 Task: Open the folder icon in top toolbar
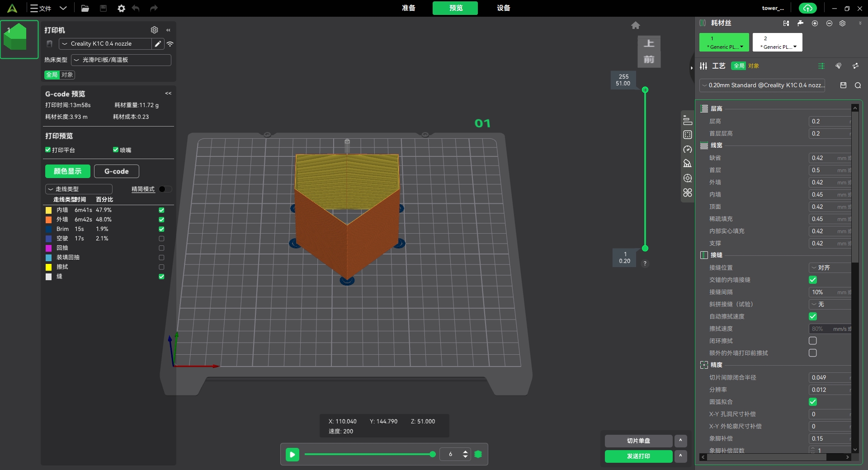(x=85, y=8)
